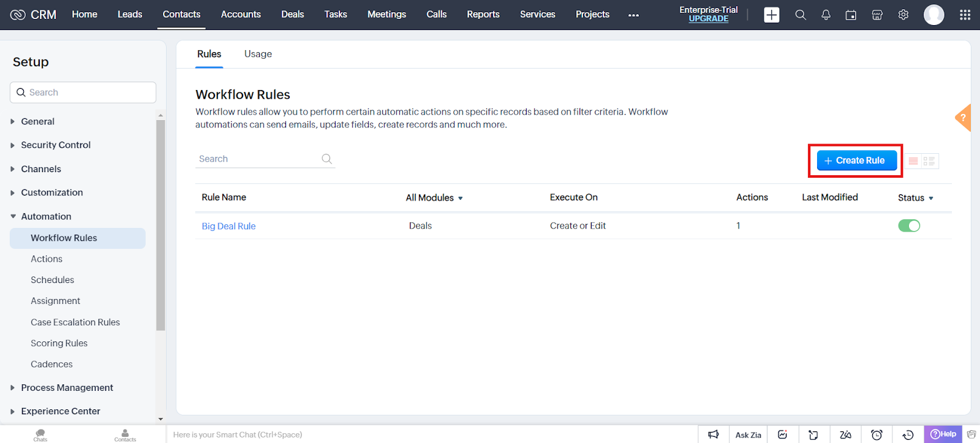This screenshot has height=443, width=980.
Task: Show more modules via ellipsis icon
Action: (x=633, y=15)
